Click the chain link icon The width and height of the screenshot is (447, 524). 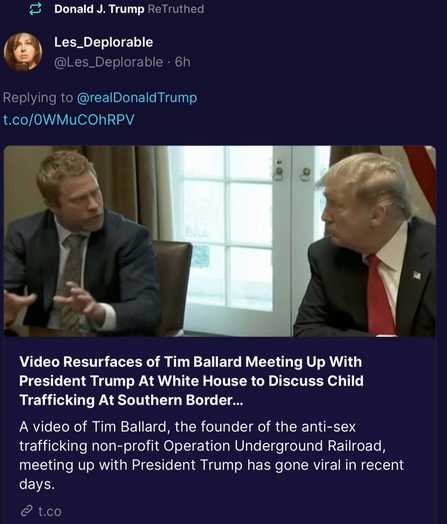point(26,511)
